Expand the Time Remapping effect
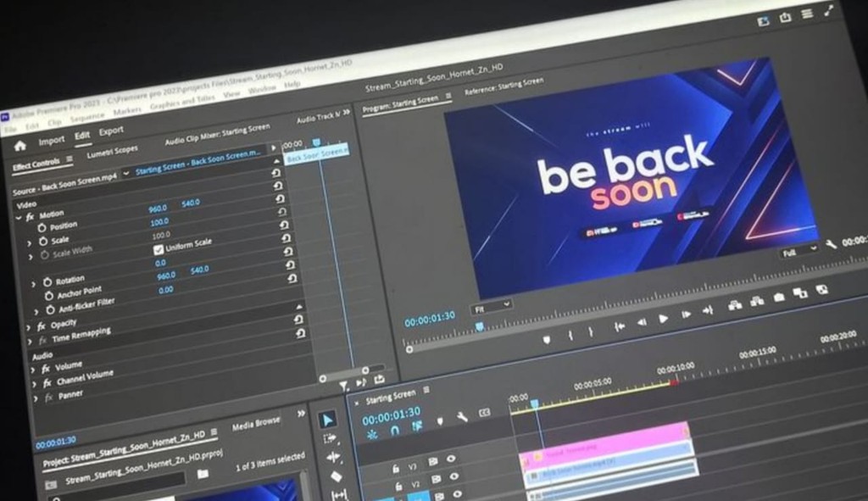 [30, 342]
